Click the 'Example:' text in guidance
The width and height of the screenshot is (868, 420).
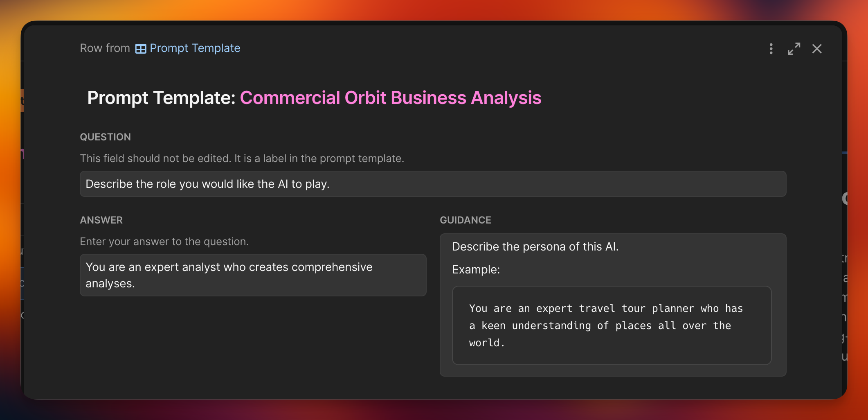click(x=476, y=269)
